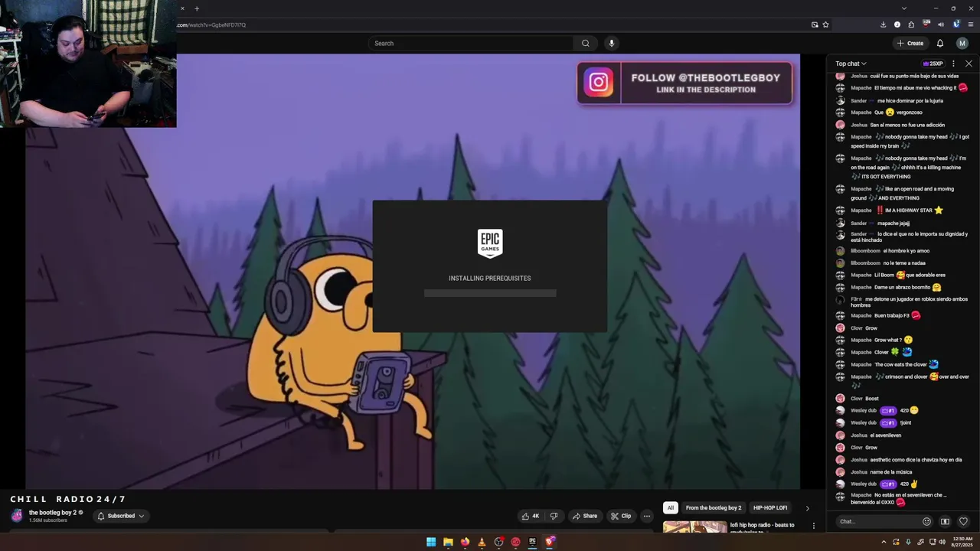Expand the browser tab list chevron
The image size is (980, 551).
[x=904, y=8]
